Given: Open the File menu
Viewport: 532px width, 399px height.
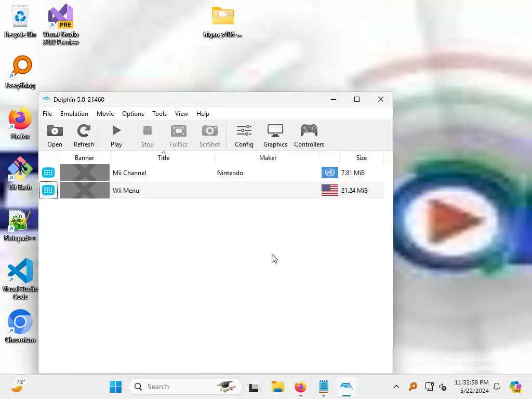Looking at the screenshot, I should tap(47, 114).
